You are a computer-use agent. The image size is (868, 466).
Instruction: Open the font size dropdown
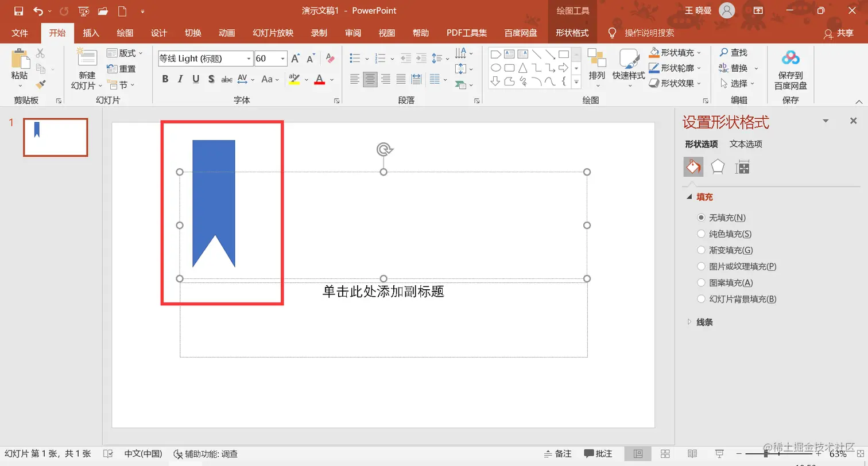(x=282, y=59)
